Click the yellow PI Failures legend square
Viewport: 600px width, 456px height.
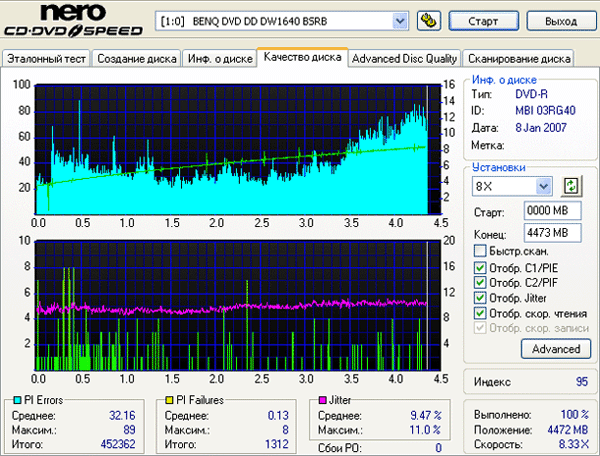[x=167, y=400]
